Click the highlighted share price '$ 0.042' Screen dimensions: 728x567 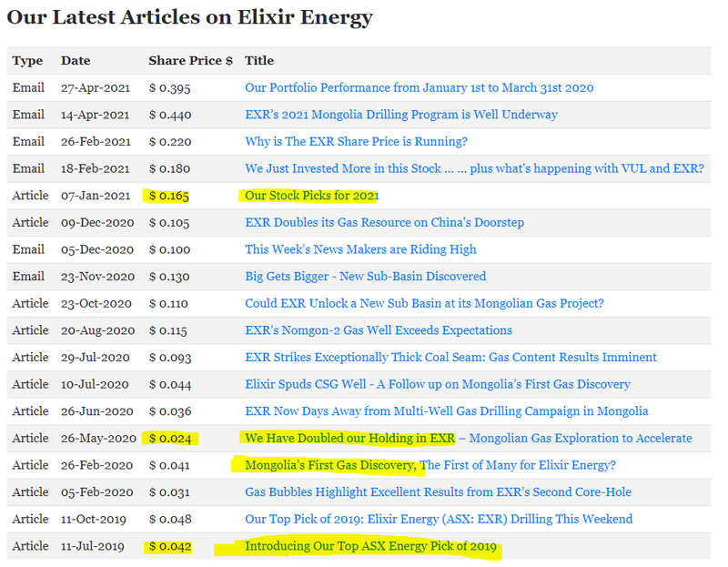170,546
